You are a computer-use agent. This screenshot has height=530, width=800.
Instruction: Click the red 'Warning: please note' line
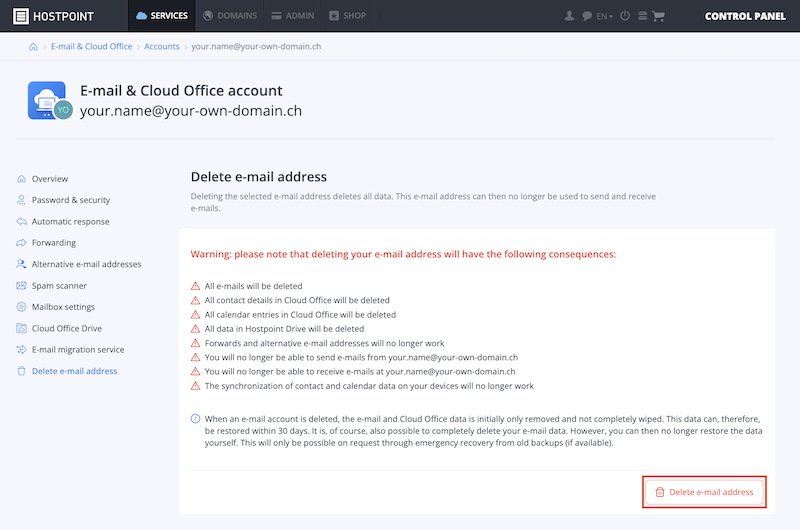pyautogui.click(x=403, y=254)
